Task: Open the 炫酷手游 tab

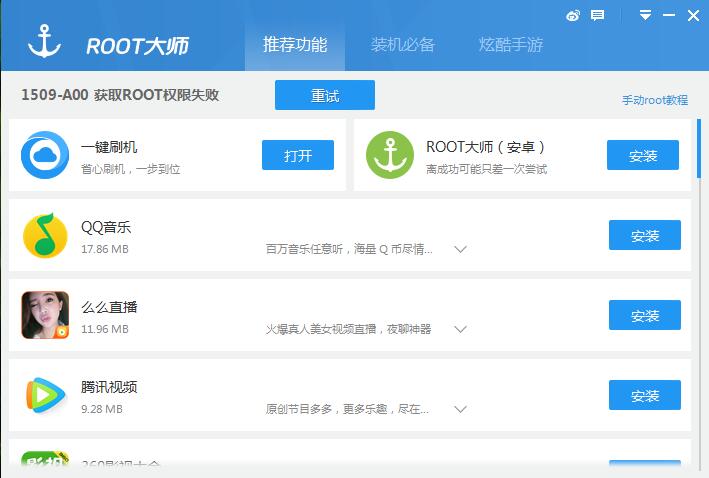Action: tap(510, 45)
